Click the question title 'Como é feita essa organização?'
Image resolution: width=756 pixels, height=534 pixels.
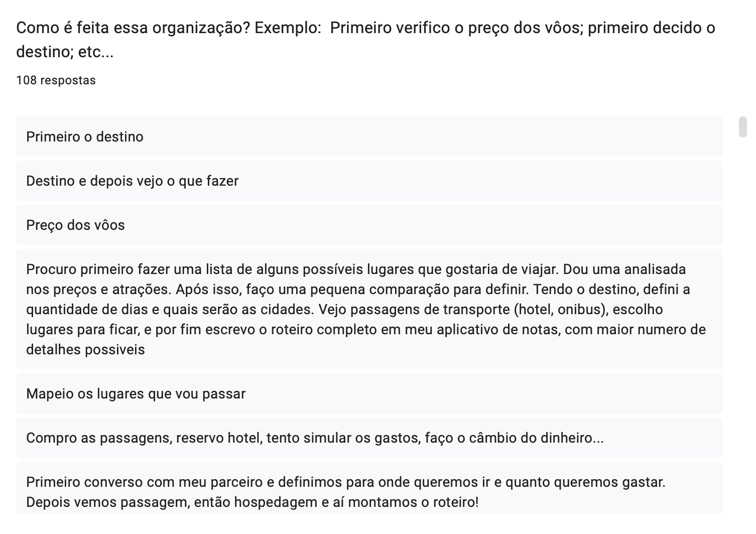133,28
